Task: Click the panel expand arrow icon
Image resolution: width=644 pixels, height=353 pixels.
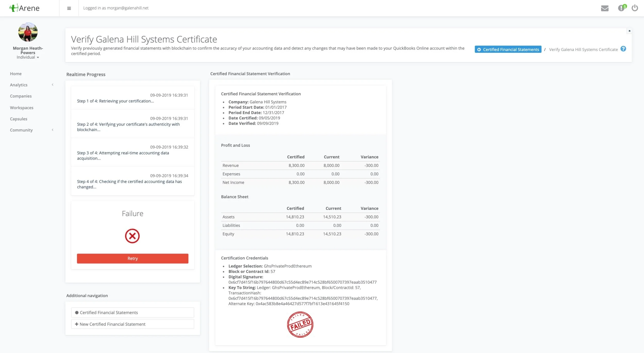Action: coord(629,31)
